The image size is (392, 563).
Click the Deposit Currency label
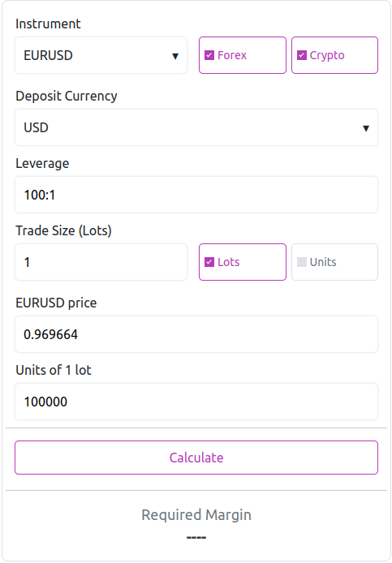[x=67, y=97]
